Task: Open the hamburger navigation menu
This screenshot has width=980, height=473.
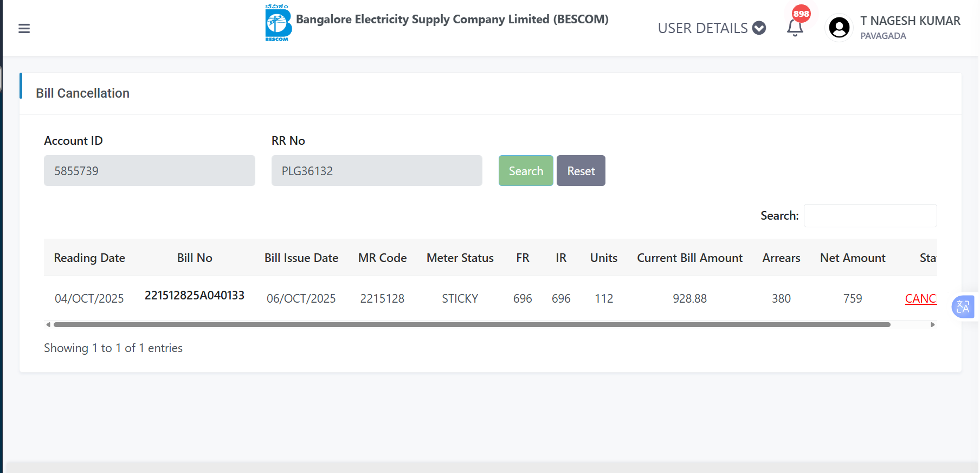Action: pyautogui.click(x=24, y=29)
